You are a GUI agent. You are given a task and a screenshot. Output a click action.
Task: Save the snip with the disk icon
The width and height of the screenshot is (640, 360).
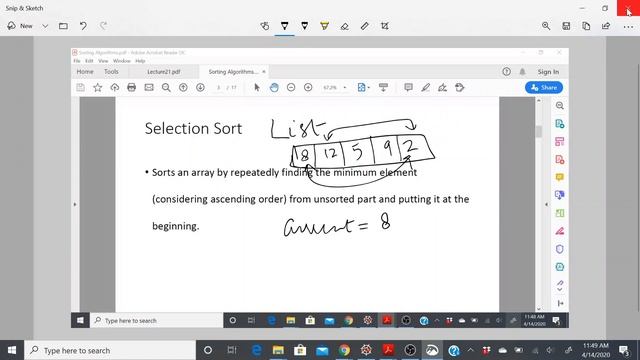(566, 26)
